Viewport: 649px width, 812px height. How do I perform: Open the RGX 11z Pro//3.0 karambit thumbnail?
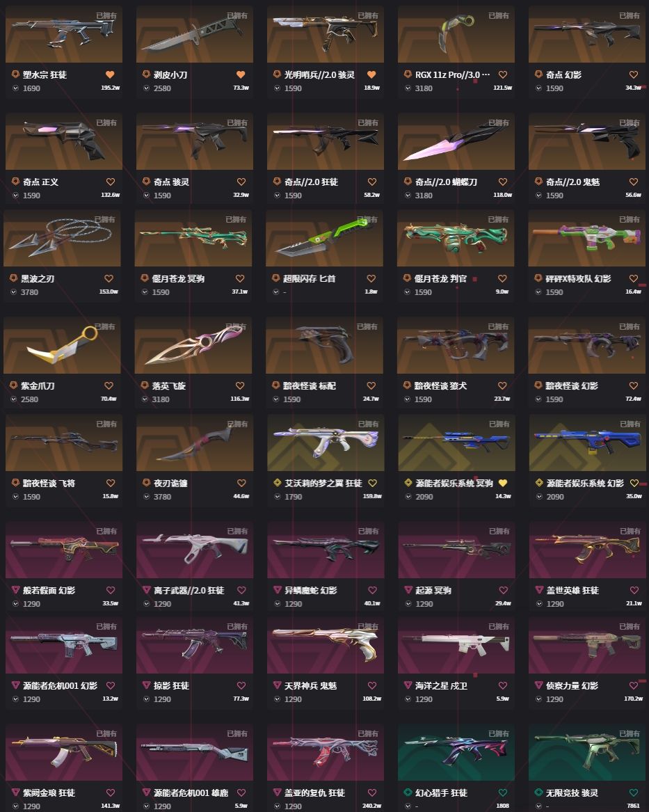coord(456,34)
